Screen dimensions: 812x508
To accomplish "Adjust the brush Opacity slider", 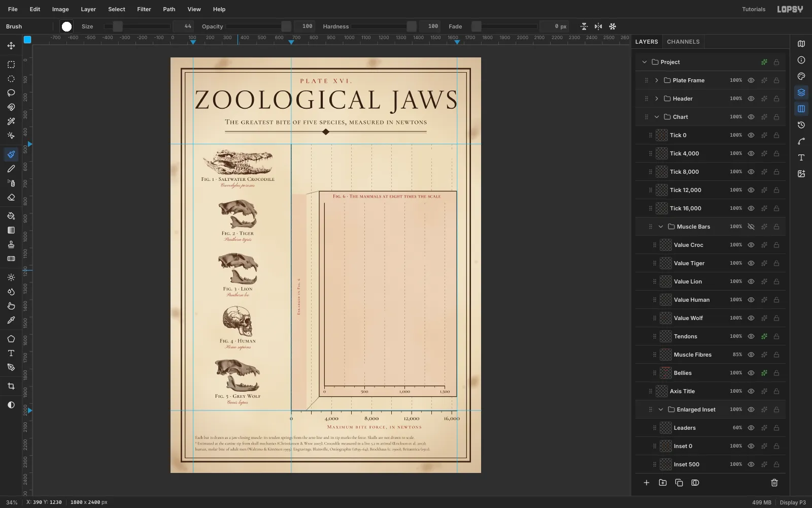I will 259,26.
